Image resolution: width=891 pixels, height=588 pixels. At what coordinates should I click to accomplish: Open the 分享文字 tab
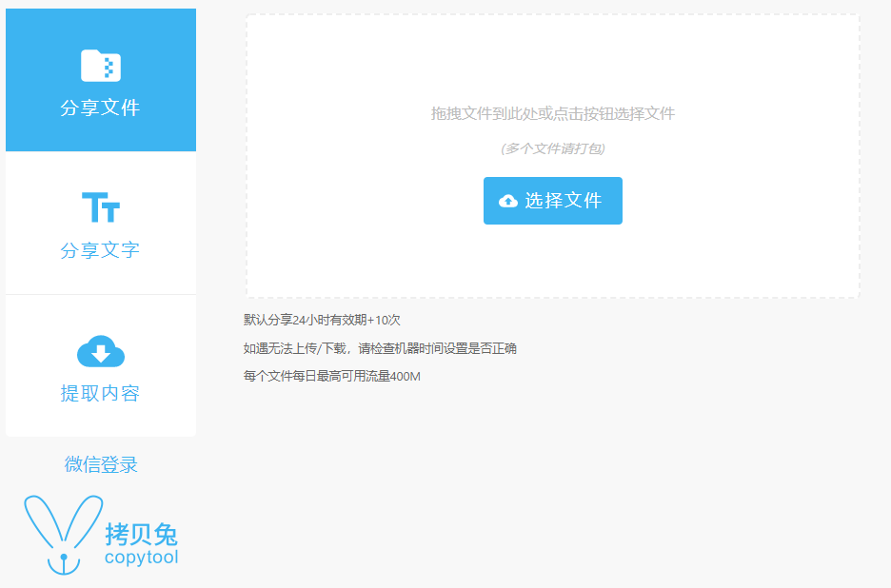pyautogui.click(x=101, y=223)
